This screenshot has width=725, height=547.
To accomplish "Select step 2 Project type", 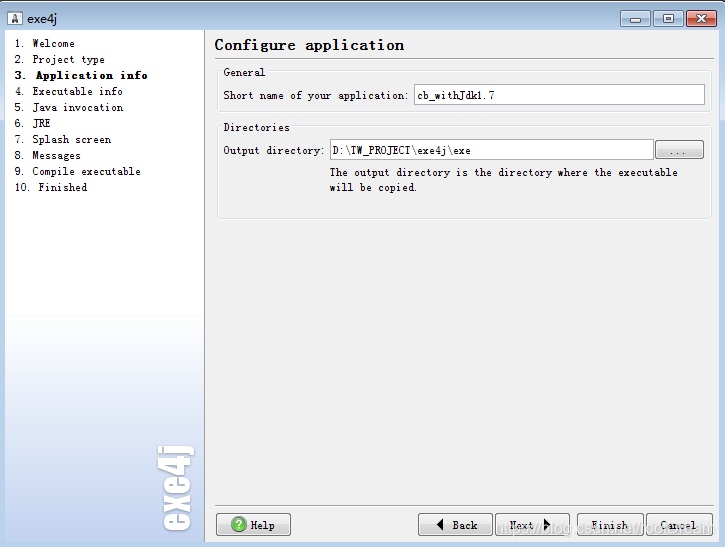I will (60, 59).
